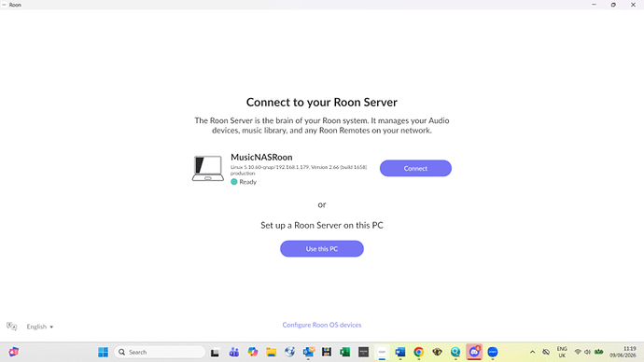The image size is (644, 362).
Task: Open Word from the taskbar
Action: point(400,352)
